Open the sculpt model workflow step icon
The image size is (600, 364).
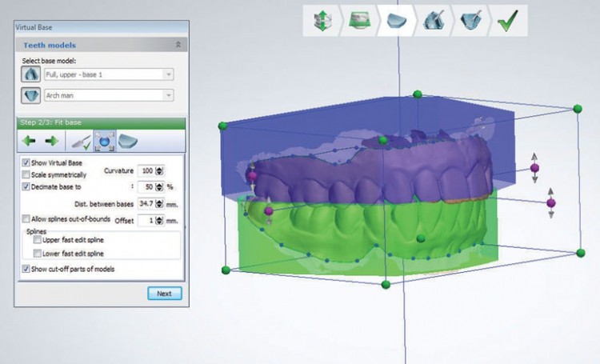click(x=434, y=20)
